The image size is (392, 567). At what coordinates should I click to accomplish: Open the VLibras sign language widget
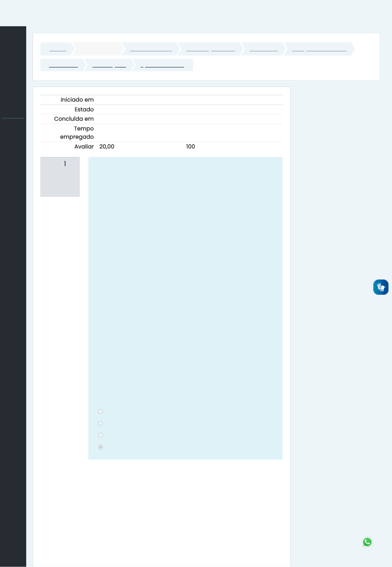(x=381, y=287)
